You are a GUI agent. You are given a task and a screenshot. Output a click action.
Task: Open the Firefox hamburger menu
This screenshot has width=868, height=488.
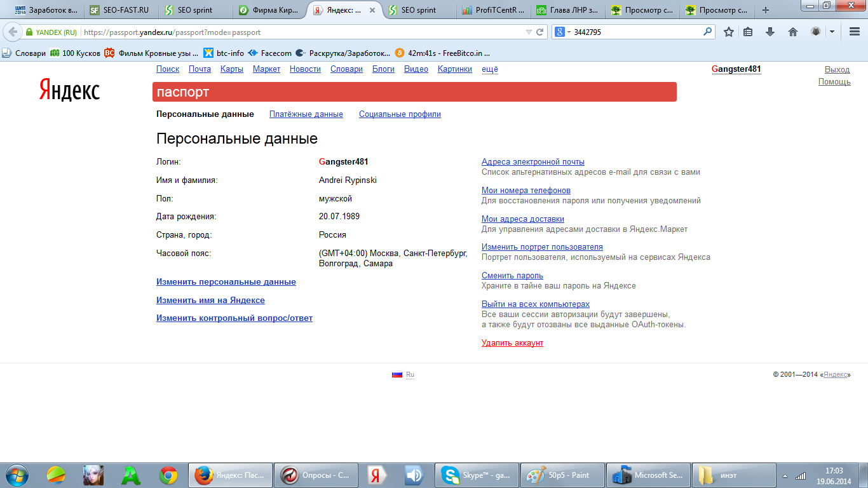click(855, 32)
